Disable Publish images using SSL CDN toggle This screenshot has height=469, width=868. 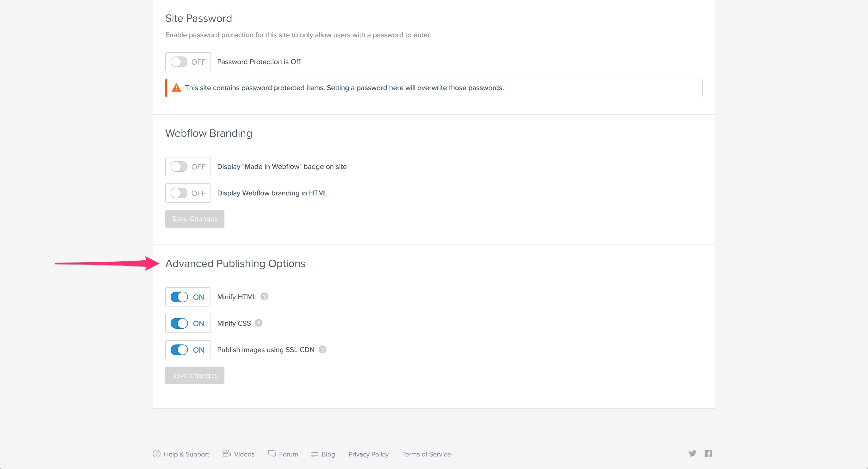[179, 350]
